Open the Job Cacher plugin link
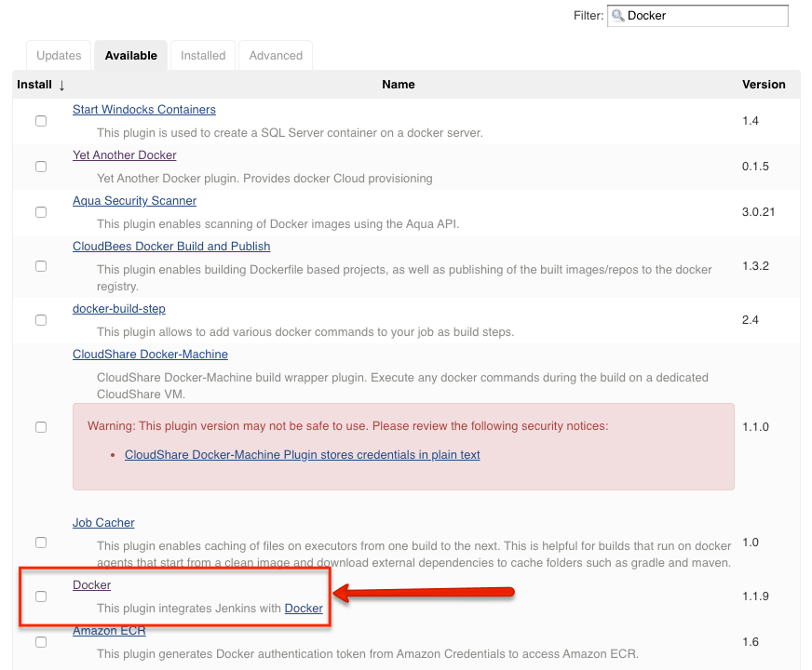Image resolution: width=812 pixels, height=670 pixels. (x=102, y=522)
